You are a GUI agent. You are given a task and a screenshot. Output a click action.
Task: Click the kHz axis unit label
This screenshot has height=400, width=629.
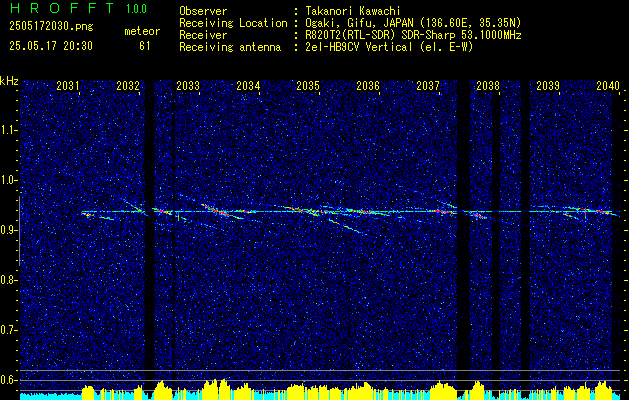[x=9, y=81]
